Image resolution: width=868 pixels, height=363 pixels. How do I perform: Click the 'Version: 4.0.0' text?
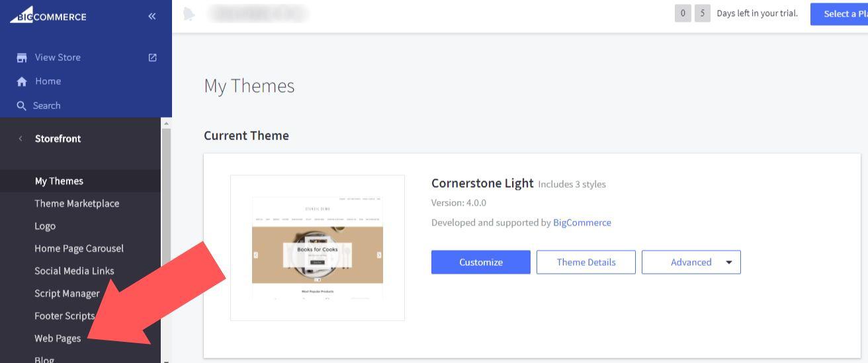click(458, 203)
